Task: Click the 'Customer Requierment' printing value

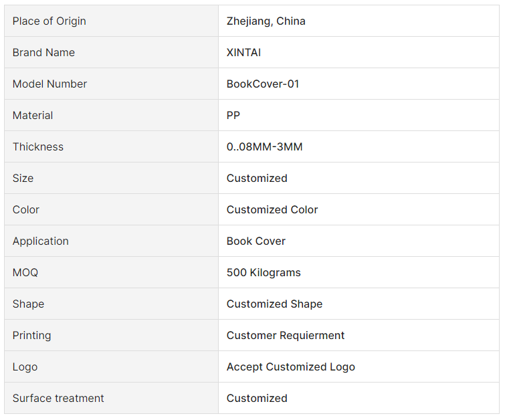Action: [286, 335]
